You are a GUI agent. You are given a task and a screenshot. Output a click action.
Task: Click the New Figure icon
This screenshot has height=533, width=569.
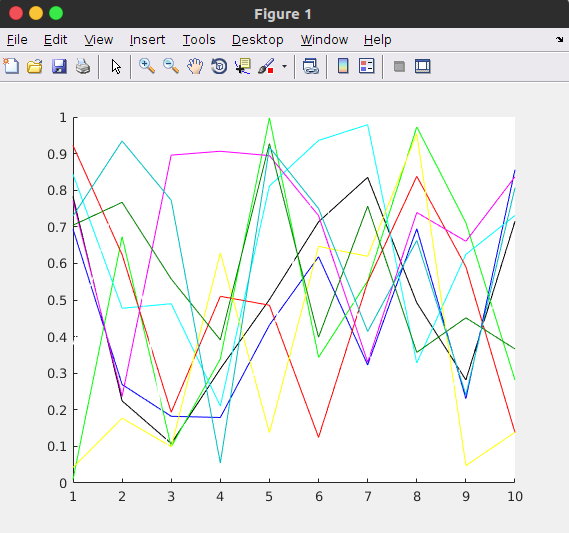click(11, 66)
